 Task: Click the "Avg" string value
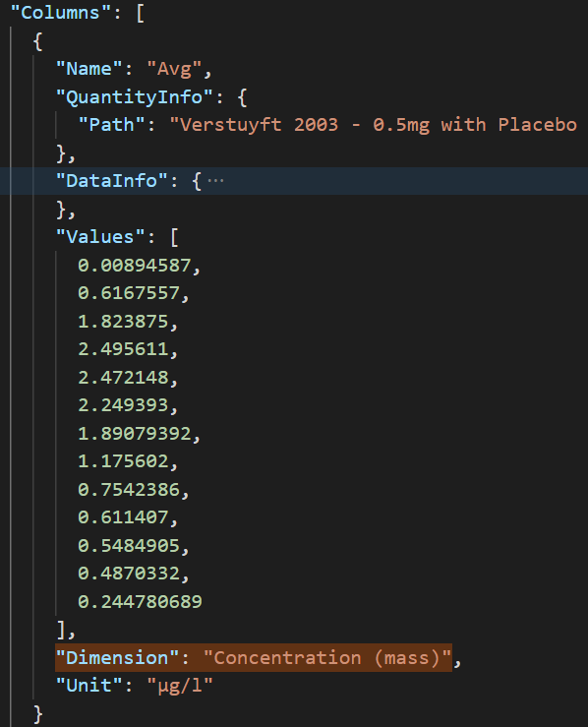(174, 69)
